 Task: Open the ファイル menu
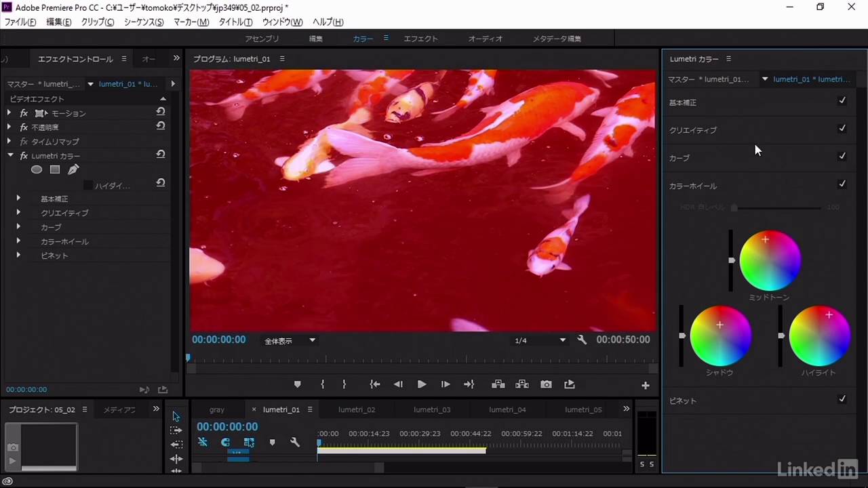point(20,22)
